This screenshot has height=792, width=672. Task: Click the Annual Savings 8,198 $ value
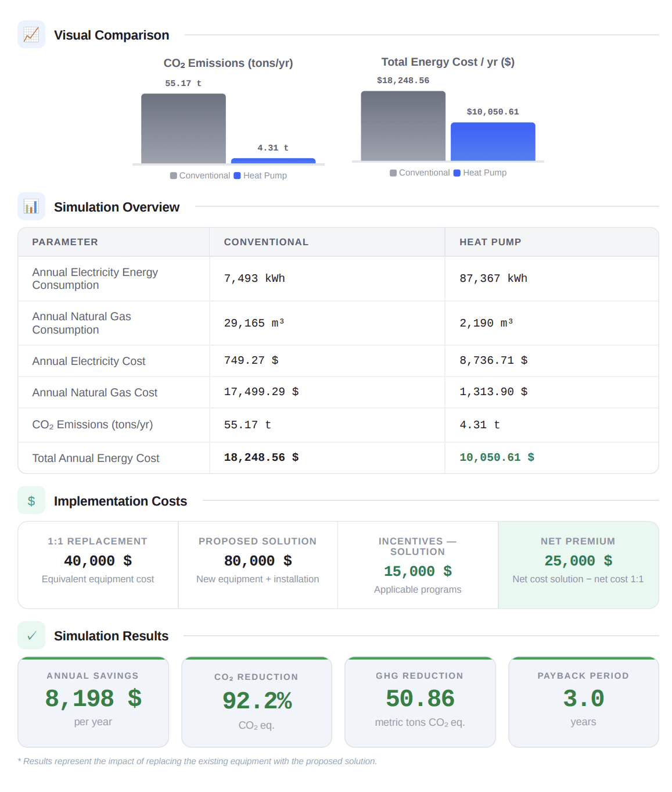pyautogui.click(x=93, y=698)
